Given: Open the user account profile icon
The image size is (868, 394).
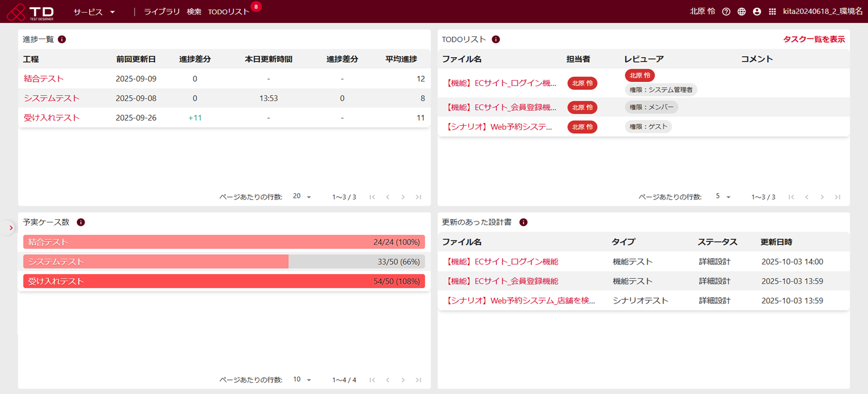Looking at the screenshot, I should click(757, 12).
